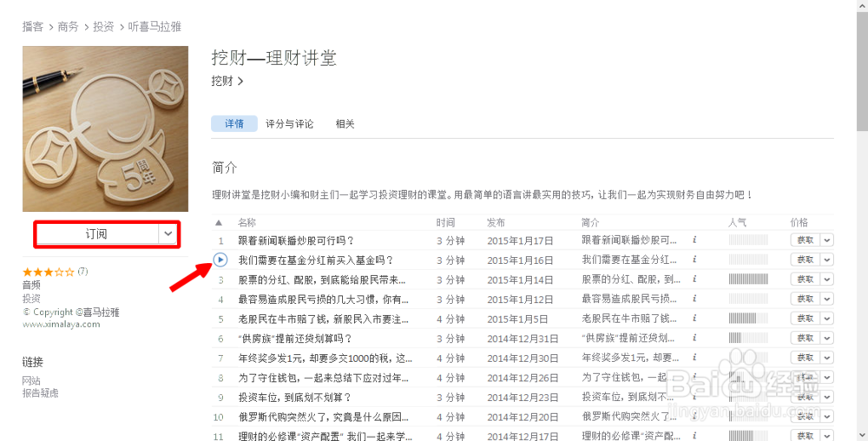Image resolution: width=868 pixels, height=441 pixels.
Task: Go to 商务 in the breadcrumb
Action: point(68,27)
